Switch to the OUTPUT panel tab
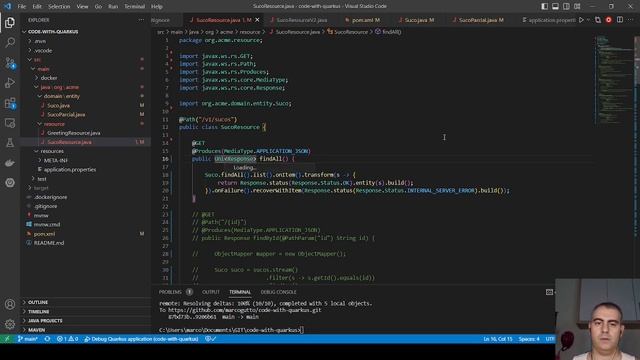 211,292
